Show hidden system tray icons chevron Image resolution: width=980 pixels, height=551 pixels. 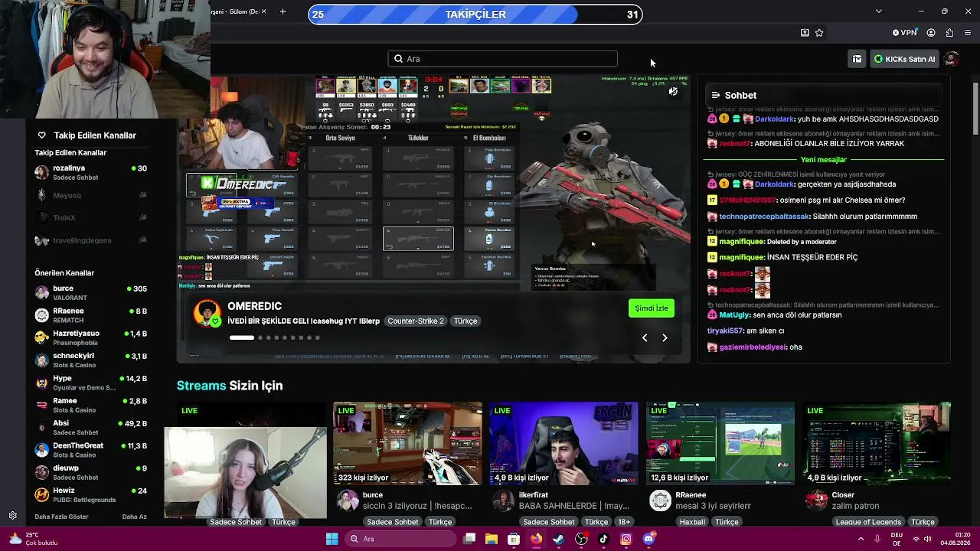click(x=861, y=539)
